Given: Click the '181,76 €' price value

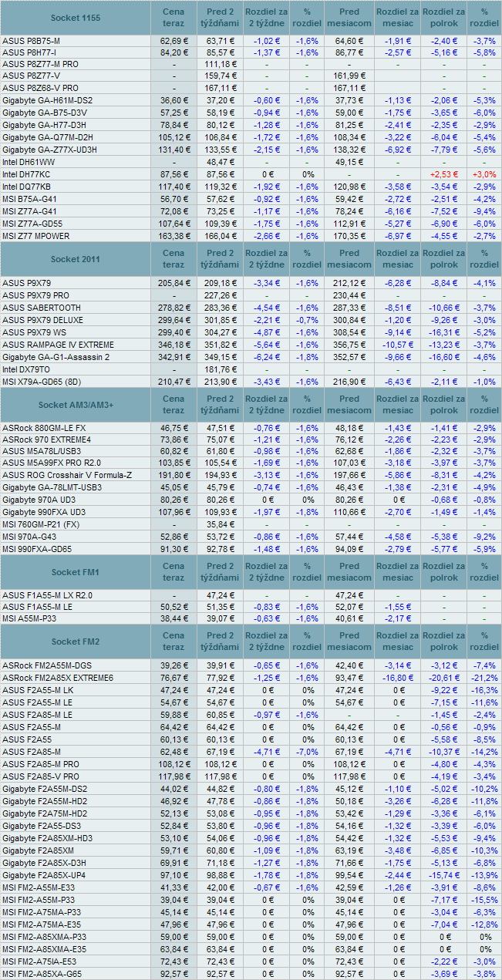Looking at the screenshot, I should point(221,369).
